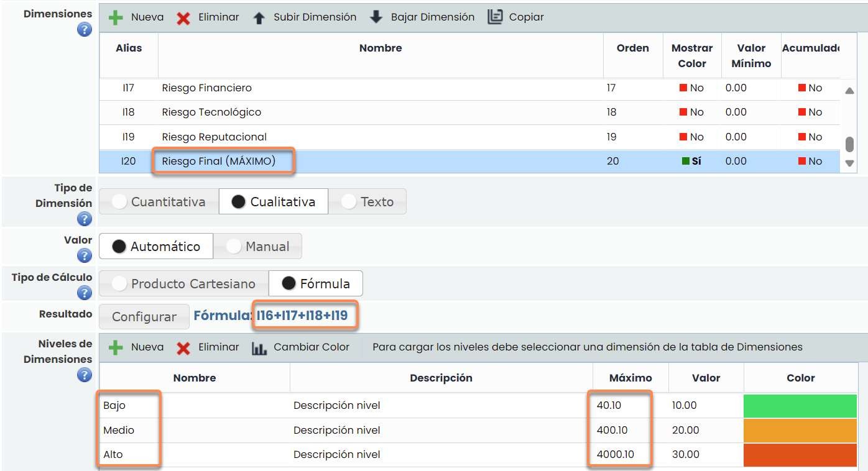868x471 pixels.
Task: Select the Texto dimension type
Action: [x=367, y=202]
